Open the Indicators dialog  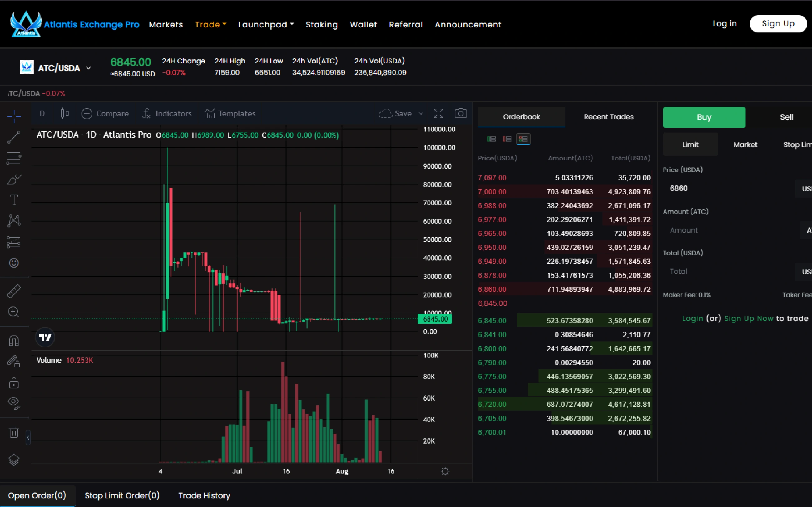coord(167,114)
